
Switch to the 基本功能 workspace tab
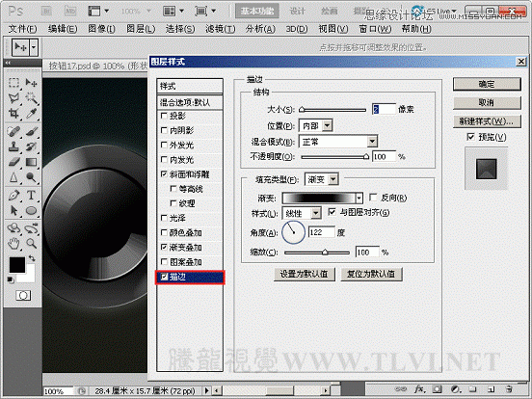coord(257,12)
